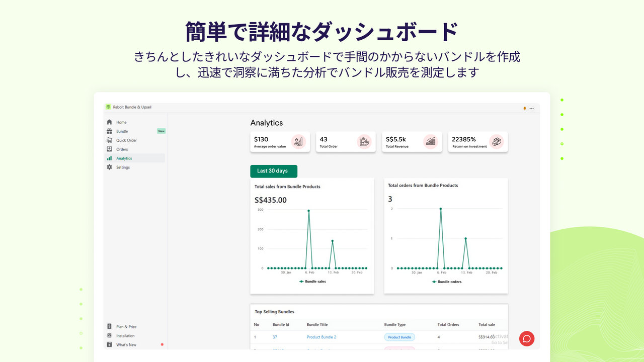Click the Installation icon in sidebar

[109, 336]
